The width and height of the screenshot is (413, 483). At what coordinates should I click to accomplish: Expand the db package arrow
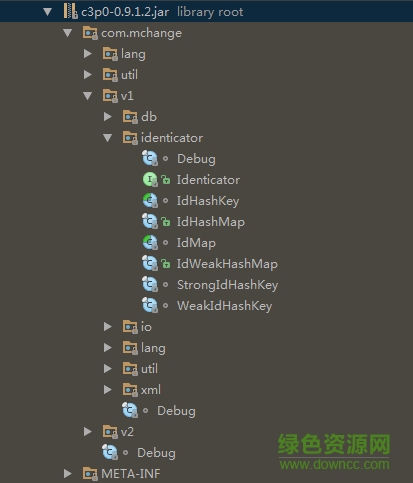107,117
